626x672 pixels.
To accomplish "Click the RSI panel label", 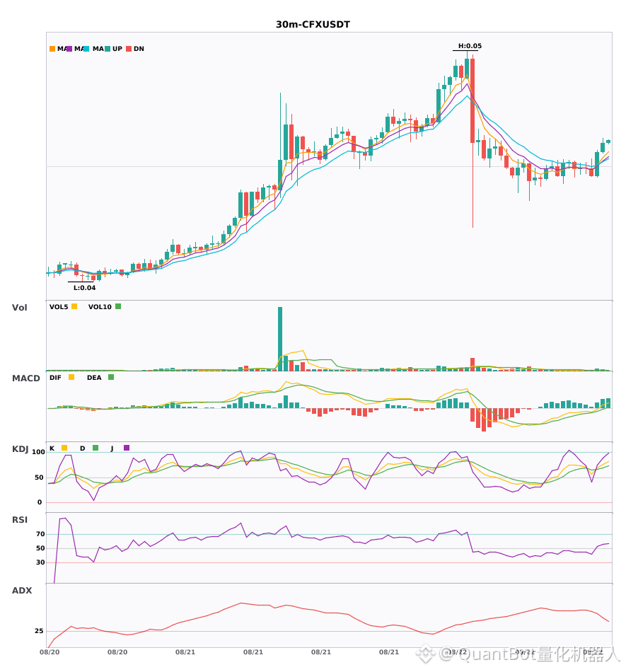I will [x=20, y=520].
